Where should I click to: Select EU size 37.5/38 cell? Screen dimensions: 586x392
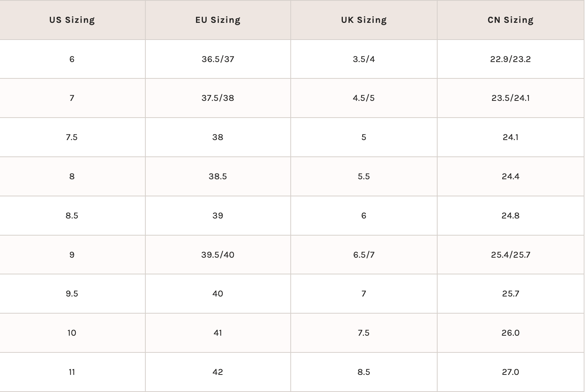click(x=218, y=98)
